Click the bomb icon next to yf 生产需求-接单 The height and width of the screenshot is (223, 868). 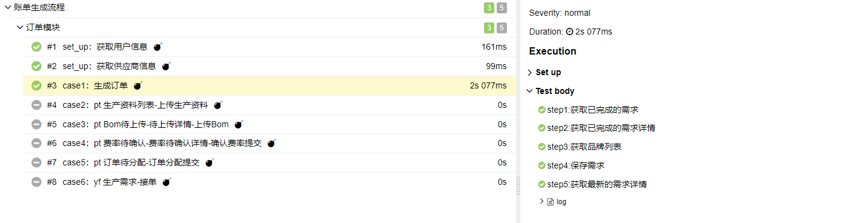coord(167,182)
